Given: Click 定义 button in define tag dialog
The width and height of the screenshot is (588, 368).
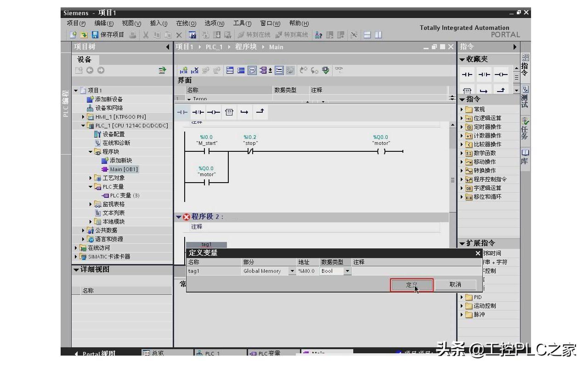Looking at the screenshot, I should (x=412, y=285).
